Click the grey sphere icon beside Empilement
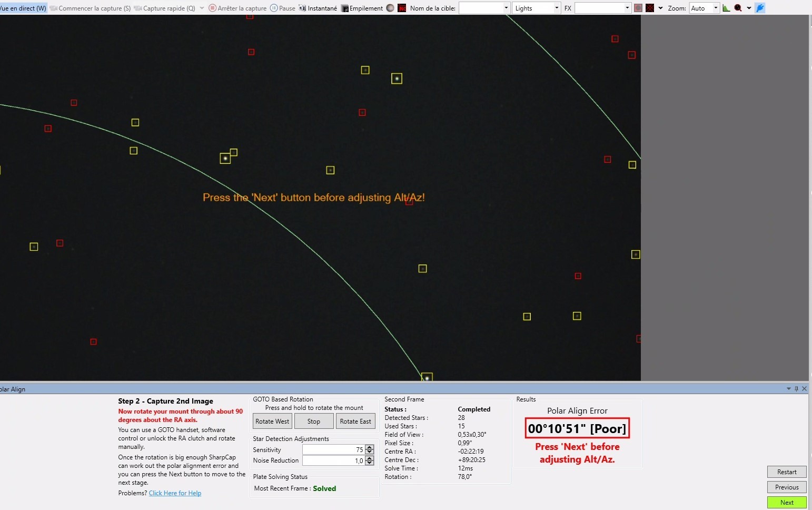812x510 pixels. click(390, 8)
